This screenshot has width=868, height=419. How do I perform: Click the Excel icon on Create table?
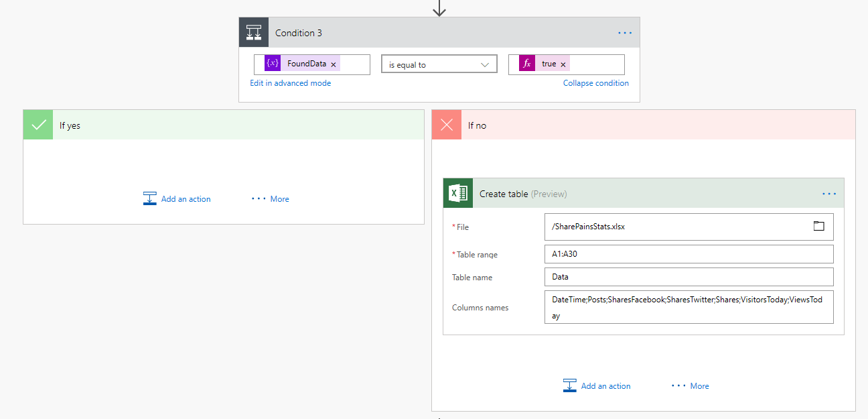click(458, 193)
